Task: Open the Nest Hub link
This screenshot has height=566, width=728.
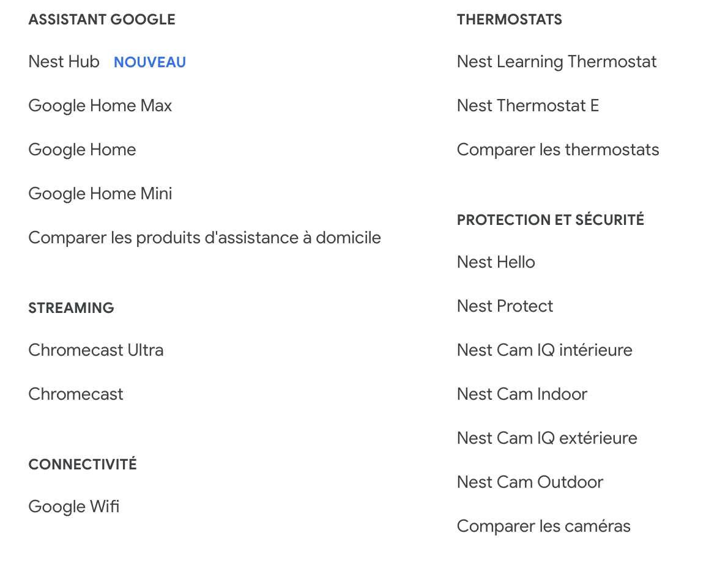Action: click(64, 62)
